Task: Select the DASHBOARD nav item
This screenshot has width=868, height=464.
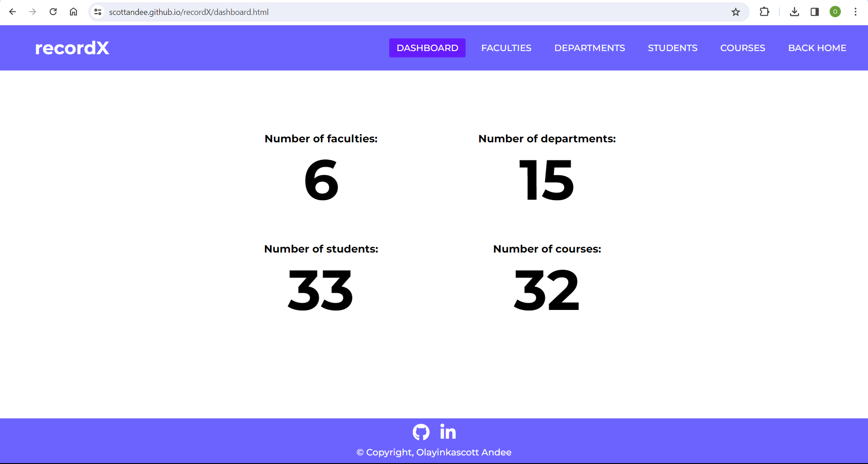Action: (x=427, y=48)
